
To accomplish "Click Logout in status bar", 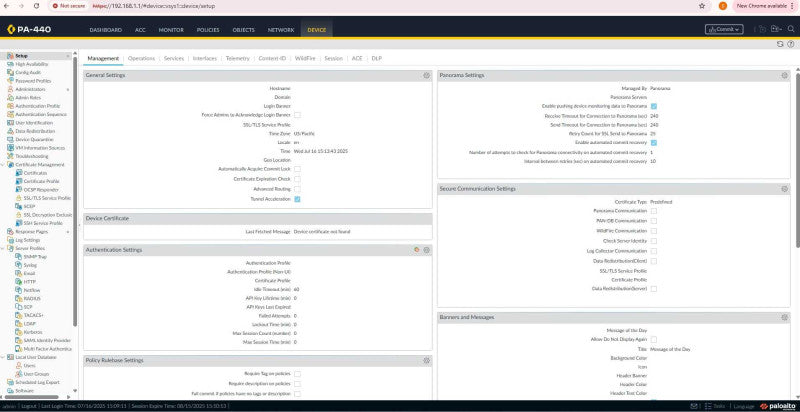I will tap(29, 406).
